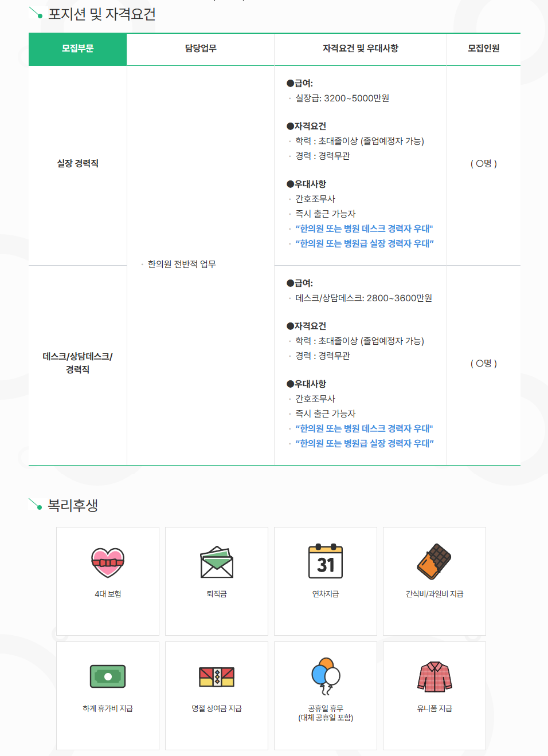
Task: Click the 연차지급 calendar icon
Action: coord(326,561)
